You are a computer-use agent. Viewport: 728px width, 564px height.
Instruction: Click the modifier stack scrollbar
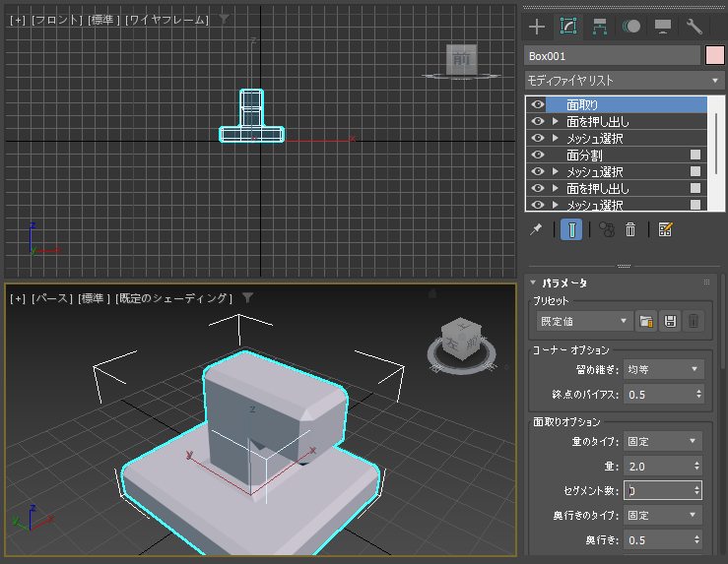(716, 143)
